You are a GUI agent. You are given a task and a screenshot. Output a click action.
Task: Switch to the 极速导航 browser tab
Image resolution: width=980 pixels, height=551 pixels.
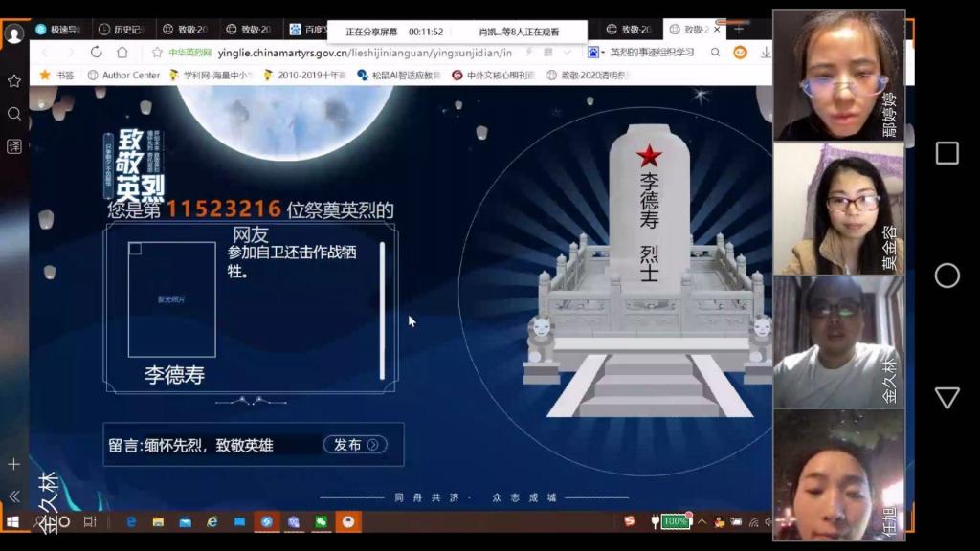click(59, 30)
